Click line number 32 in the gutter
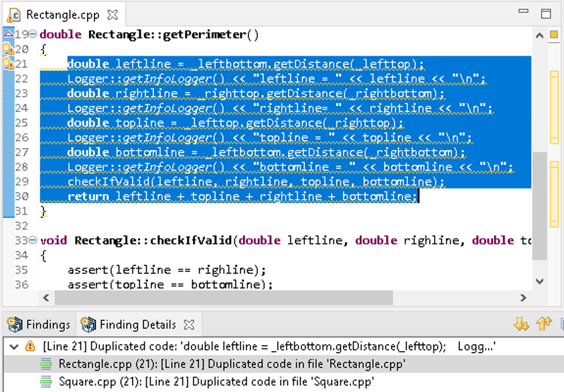The height and width of the screenshot is (392, 564). click(x=21, y=226)
